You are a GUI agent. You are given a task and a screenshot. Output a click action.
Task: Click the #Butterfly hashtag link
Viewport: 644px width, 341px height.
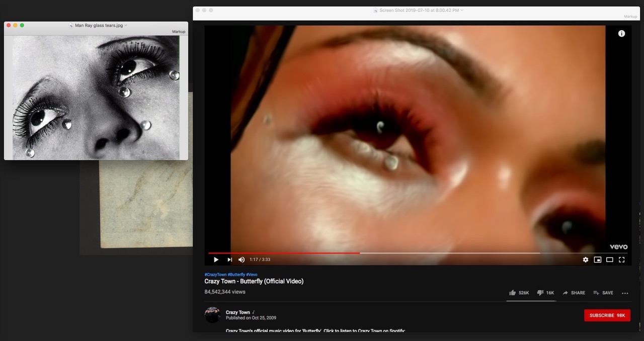click(x=236, y=275)
